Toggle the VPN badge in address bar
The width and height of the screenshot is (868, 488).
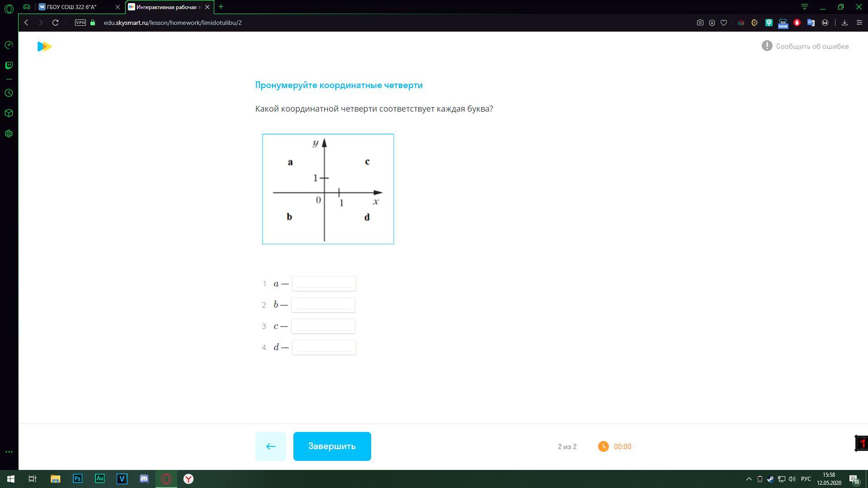[80, 23]
